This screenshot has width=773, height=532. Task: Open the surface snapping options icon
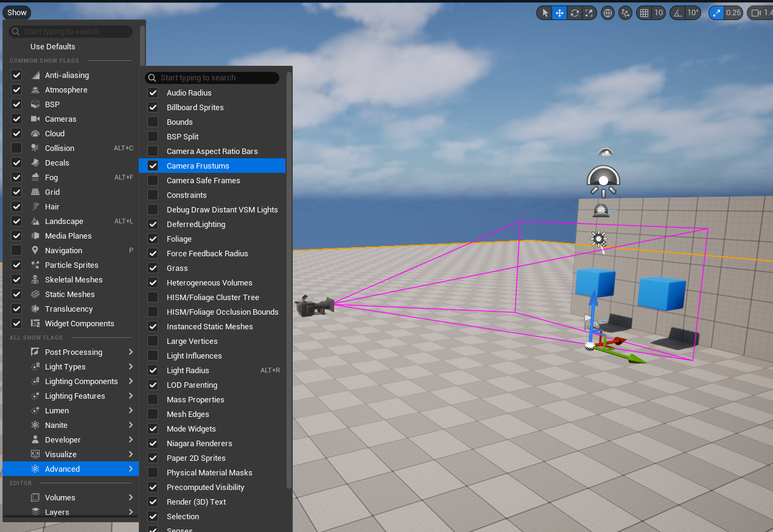(625, 13)
